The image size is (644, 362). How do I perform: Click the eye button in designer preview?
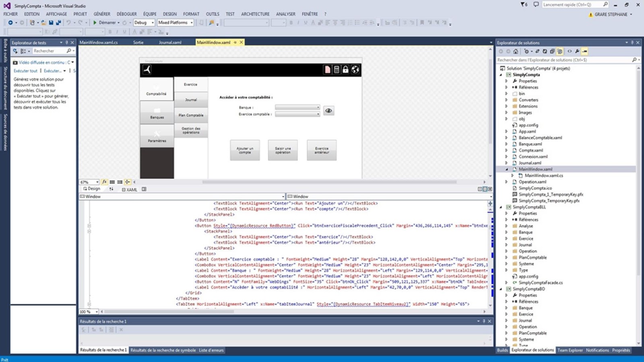pos(329,111)
